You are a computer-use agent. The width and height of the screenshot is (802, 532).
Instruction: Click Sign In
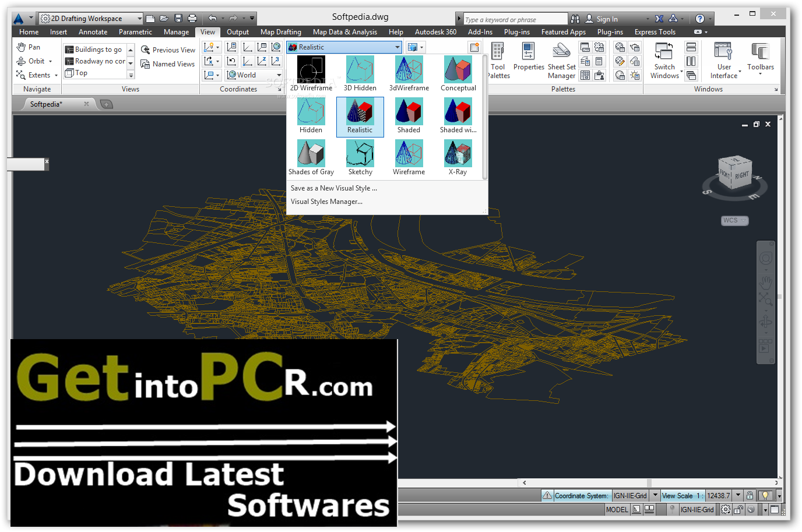[x=601, y=19]
